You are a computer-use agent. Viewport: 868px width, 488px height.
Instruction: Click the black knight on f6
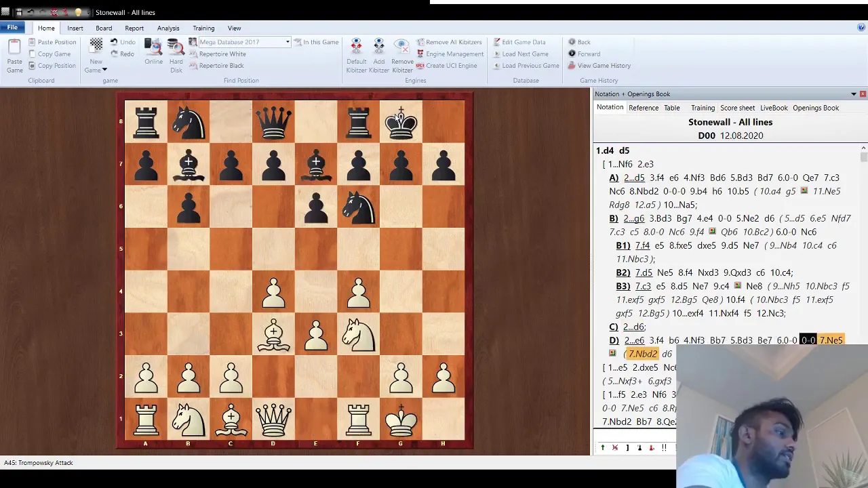[358, 206]
